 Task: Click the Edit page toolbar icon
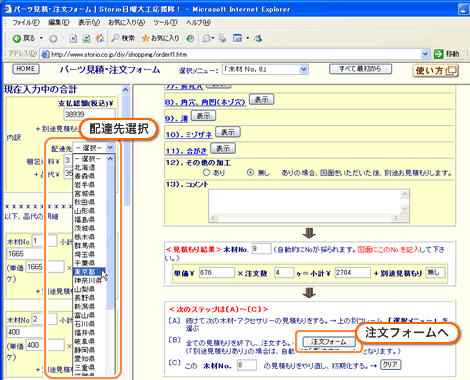tap(238, 39)
